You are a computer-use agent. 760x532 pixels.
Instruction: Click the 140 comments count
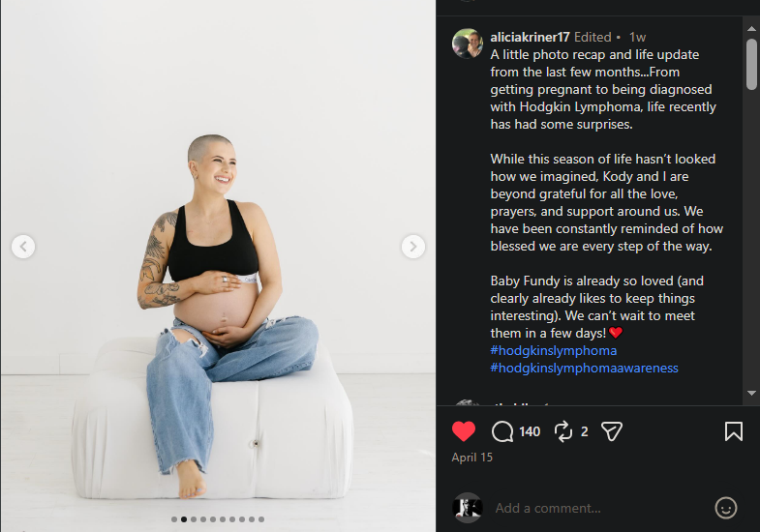click(x=530, y=431)
